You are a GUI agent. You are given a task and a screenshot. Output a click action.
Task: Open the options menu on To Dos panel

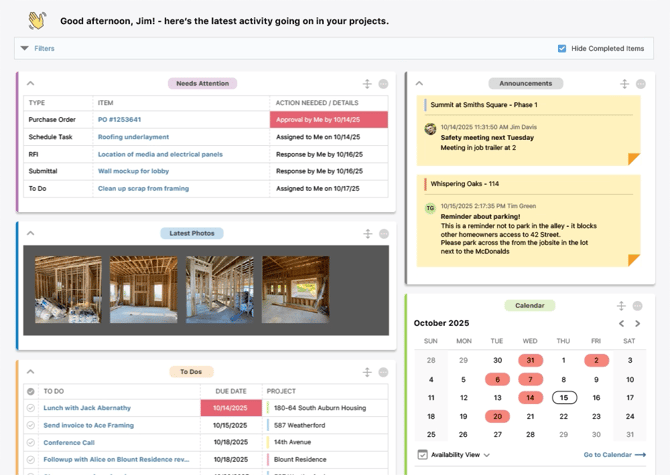click(383, 372)
